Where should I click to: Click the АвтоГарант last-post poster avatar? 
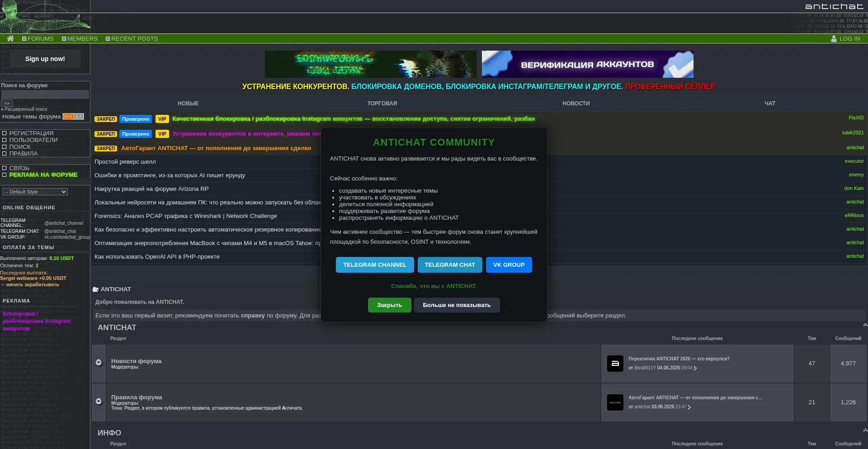[x=615, y=402]
